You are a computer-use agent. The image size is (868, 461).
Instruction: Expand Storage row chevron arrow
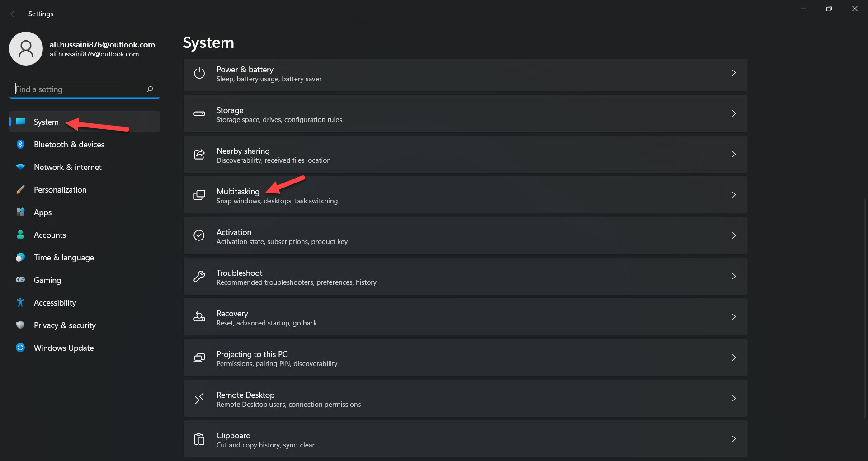tap(733, 113)
